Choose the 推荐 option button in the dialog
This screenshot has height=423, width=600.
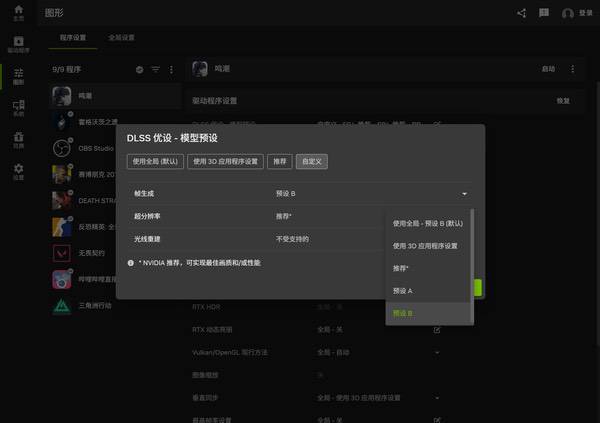pos(280,162)
